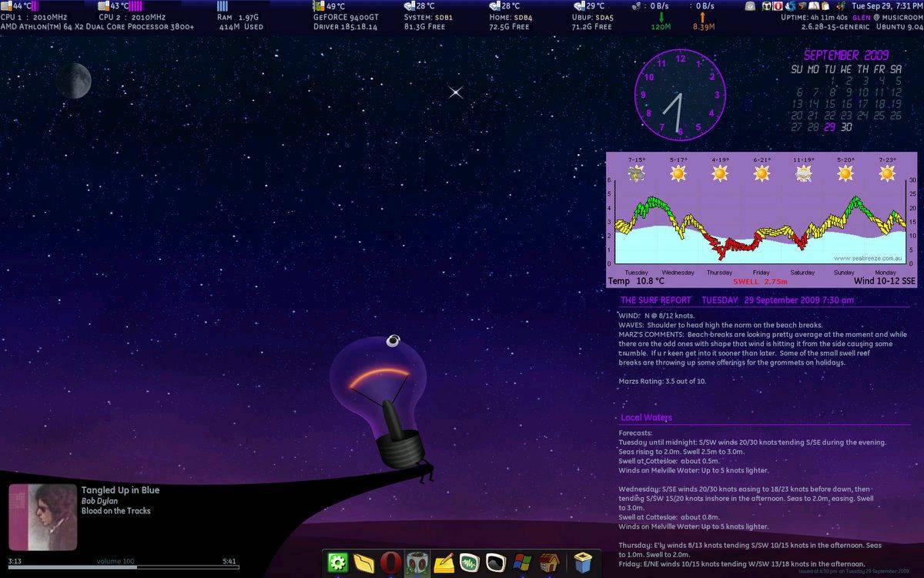Launch Opera browser from the dock
Image resolution: width=924 pixels, height=578 pixels.
(390, 563)
